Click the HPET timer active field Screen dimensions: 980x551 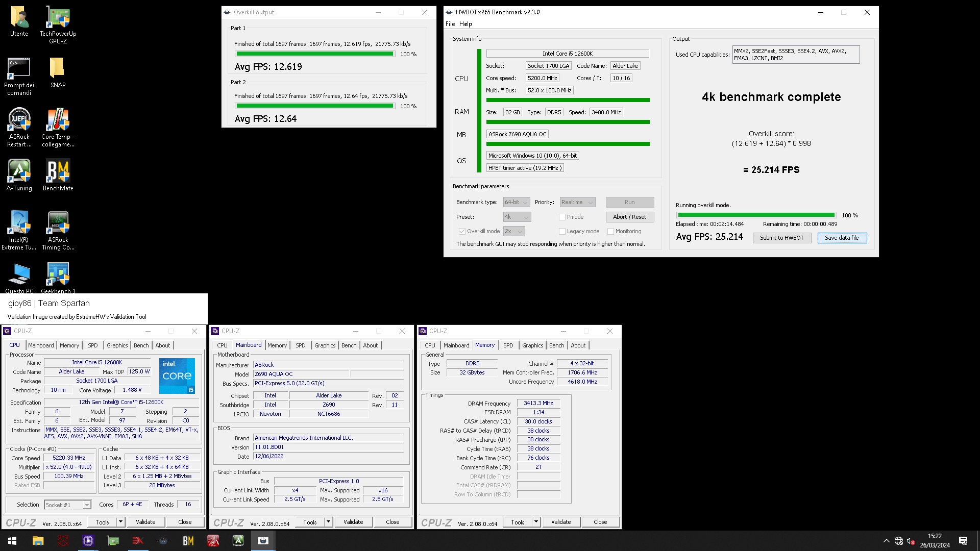(525, 168)
